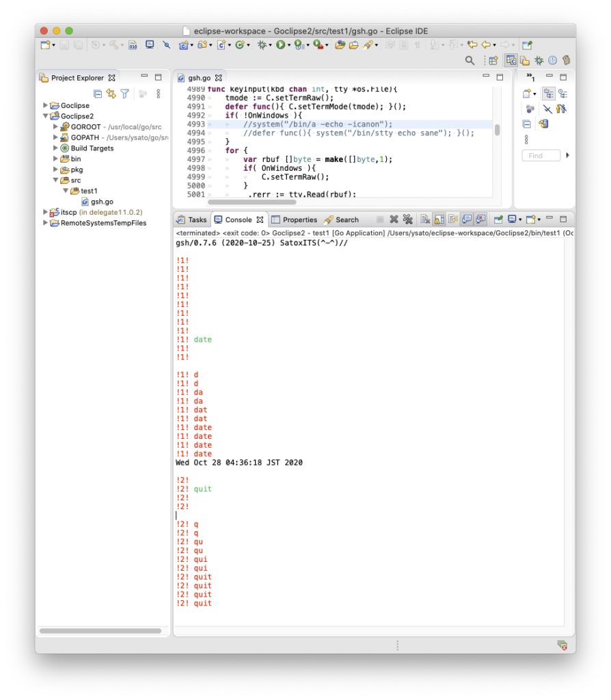Collapse all in Project Explorer

pos(98,94)
